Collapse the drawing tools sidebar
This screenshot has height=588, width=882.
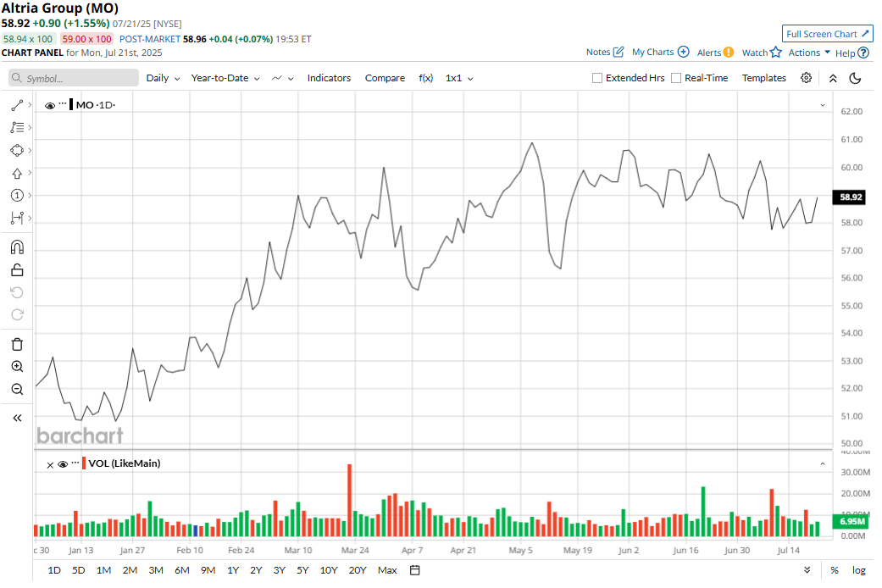pyautogui.click(x=18, y=418)
